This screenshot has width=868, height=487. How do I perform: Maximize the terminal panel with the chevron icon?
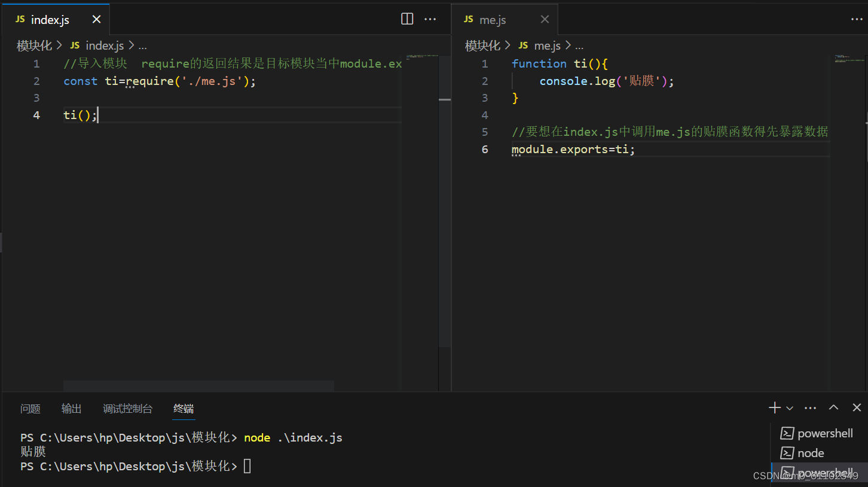(x=833, y=407)
